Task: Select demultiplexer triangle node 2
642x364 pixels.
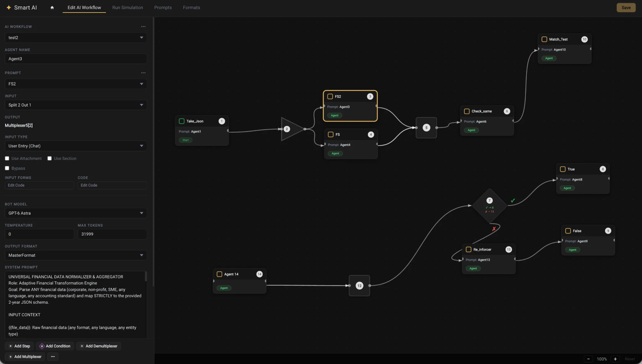Action: [x=293, y=129]
